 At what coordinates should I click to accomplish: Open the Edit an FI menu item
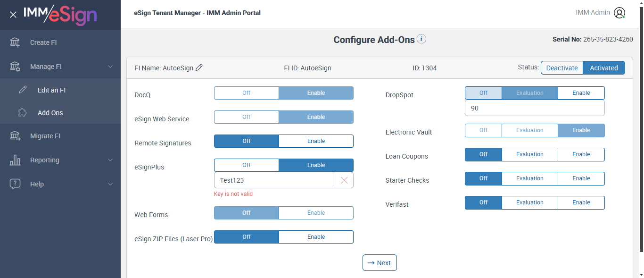pos(51,90)
